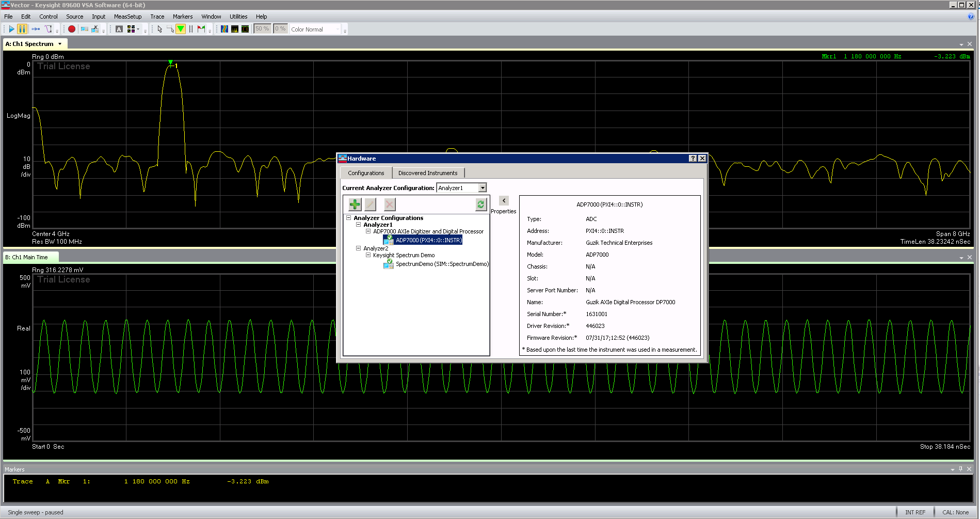The height and width of the screenshot is (519, 980).
Task: Select the Configurations tab in Hardware dialog
Action: (366, 173)
